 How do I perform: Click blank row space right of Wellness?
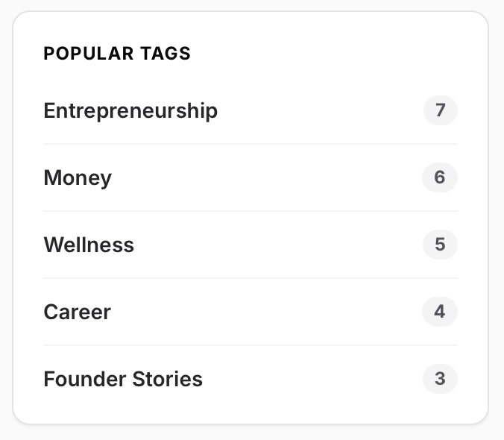(276, 245)
